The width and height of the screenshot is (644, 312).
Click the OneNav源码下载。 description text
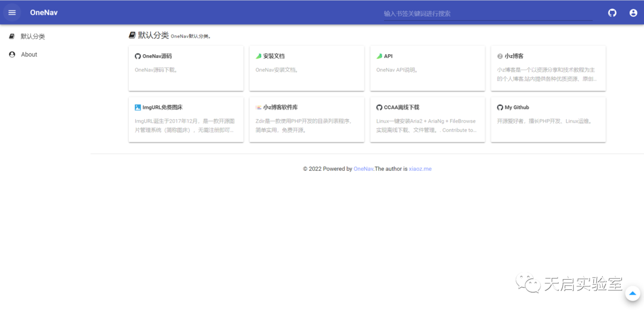tap(156, 70)
